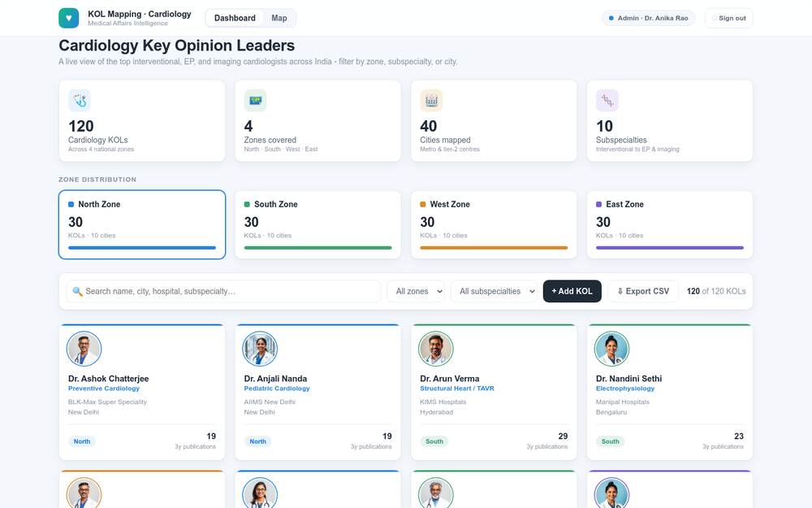The height and width of the screenshot is (508, 812).
Task: Select the East Zone card
Action: coord(670,224)
